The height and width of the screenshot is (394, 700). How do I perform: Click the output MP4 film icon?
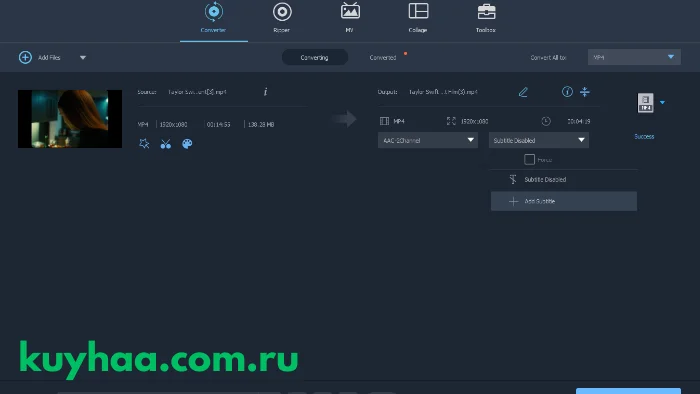[x=384, y=121]
